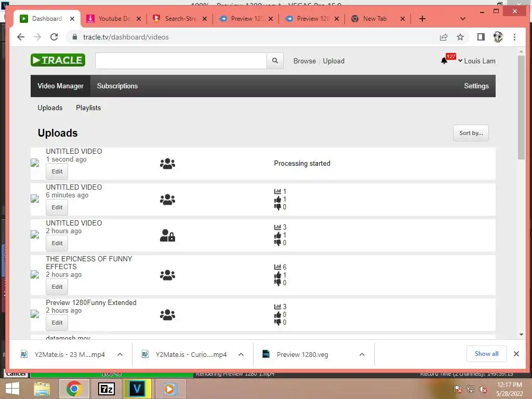Click the public visibility icon for Preview 1280Funny Extended
The image size is (532, 399).
167,315
